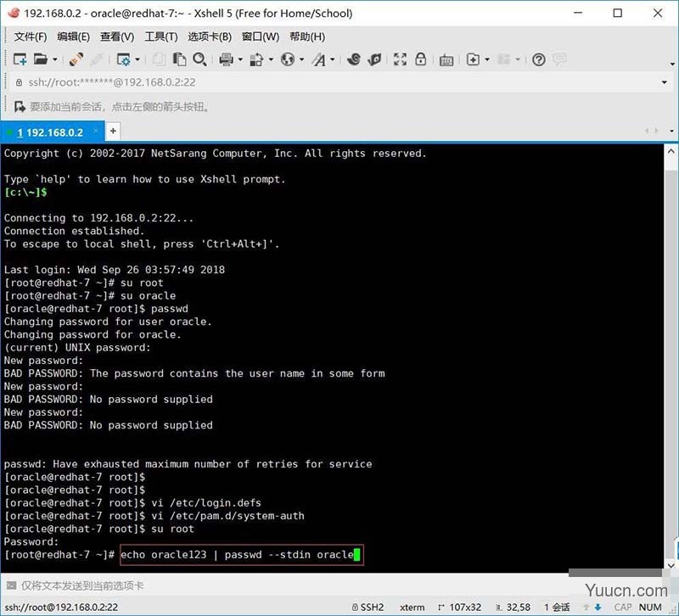The height and width of the screenshot is (616, 679).
Task: Open the 工具(T) menu
Action: pyautogui.click(x=161, y=36)
